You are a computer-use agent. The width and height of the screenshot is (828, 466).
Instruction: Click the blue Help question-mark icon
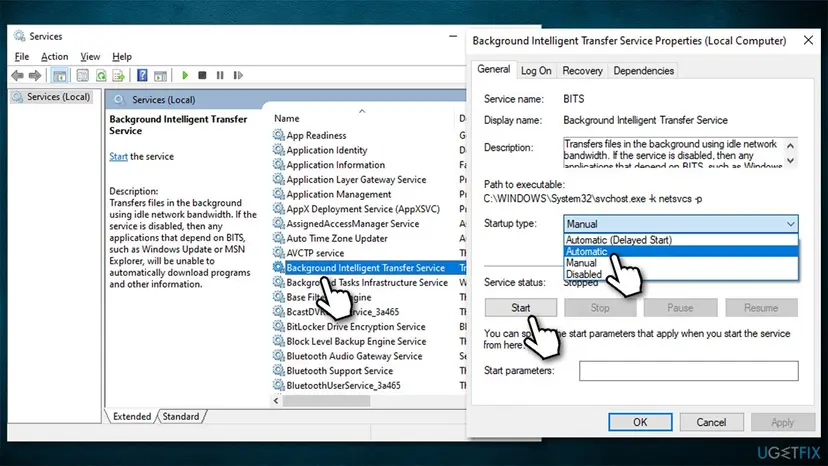click(142, 75)
